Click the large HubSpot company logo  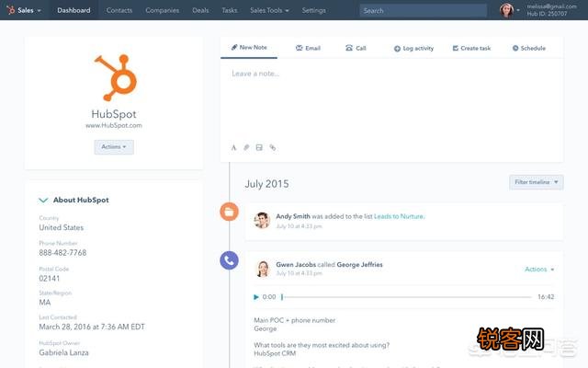(116, 77)
